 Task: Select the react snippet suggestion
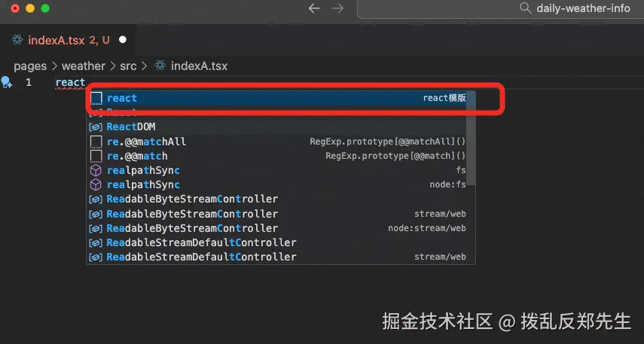click(281, 98)
